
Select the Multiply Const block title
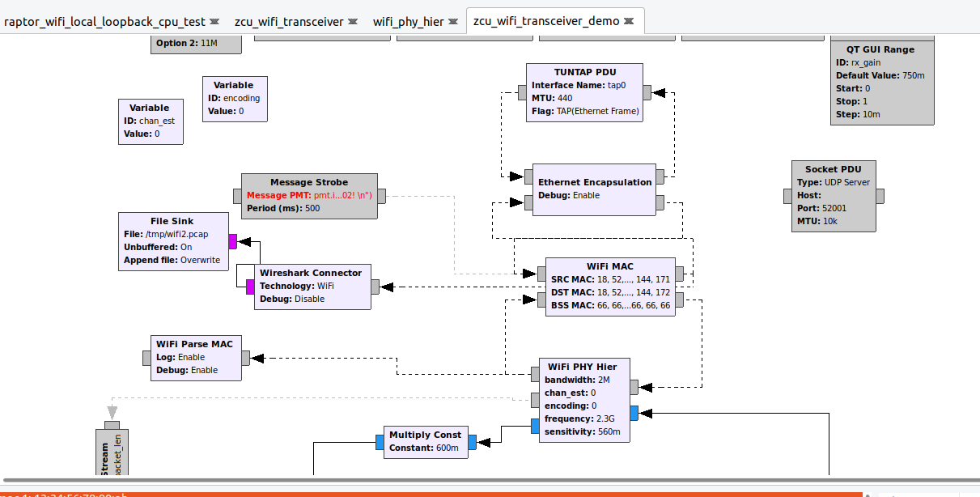(x=425, y=435)
